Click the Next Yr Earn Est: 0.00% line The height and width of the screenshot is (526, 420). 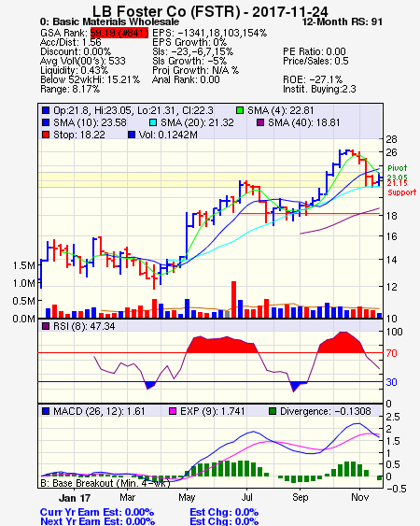click(x=98, y=521)
